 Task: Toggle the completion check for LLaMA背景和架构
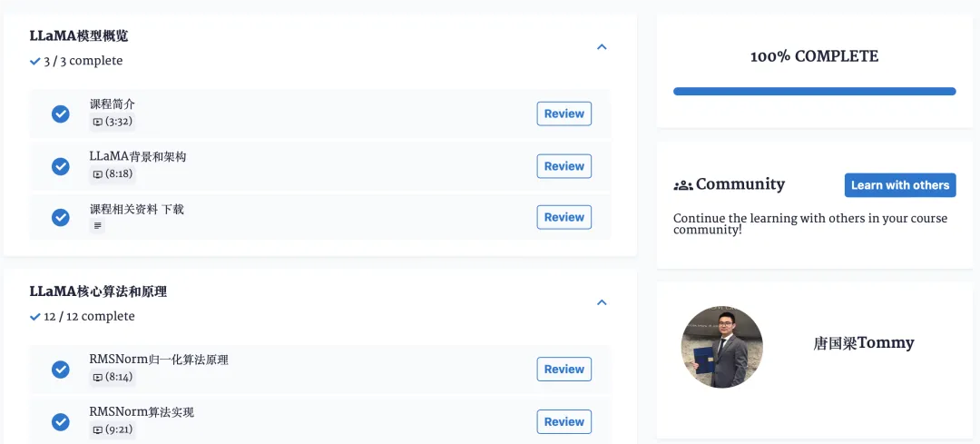click(x=61, y=166)
